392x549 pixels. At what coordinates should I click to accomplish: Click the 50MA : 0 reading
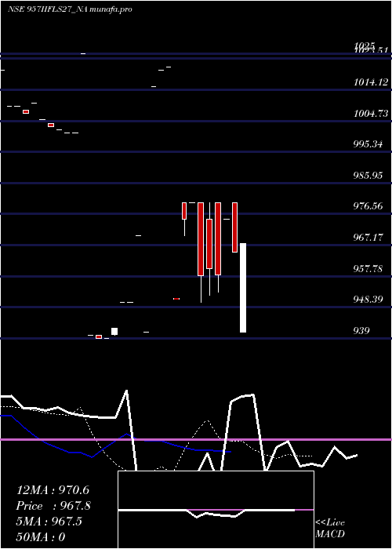pos(41,536)
